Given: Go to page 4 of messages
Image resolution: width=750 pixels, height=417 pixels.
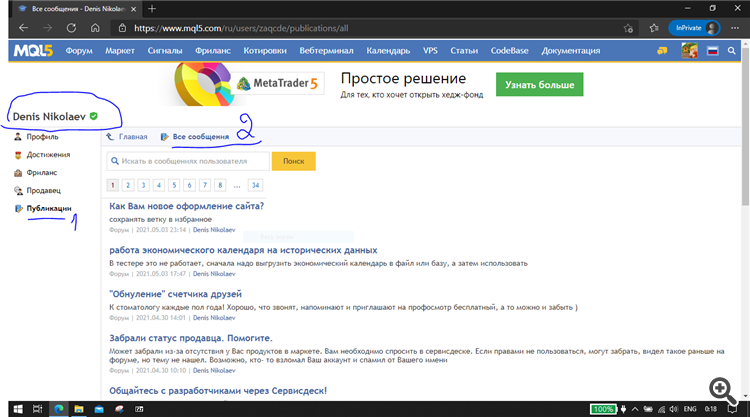Looking at the screenshot, I should tap(159, 185).
